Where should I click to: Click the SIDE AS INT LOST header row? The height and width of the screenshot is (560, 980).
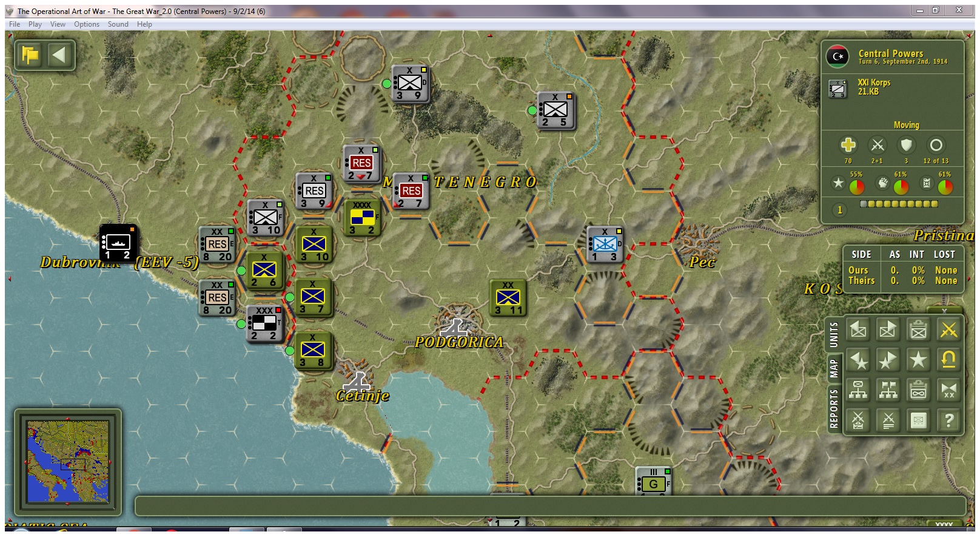click(903, 254)
